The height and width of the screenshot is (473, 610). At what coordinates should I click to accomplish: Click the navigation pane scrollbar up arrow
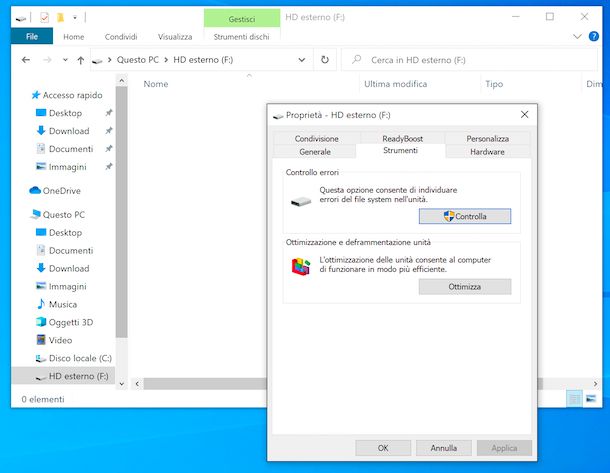click(121, 81)
